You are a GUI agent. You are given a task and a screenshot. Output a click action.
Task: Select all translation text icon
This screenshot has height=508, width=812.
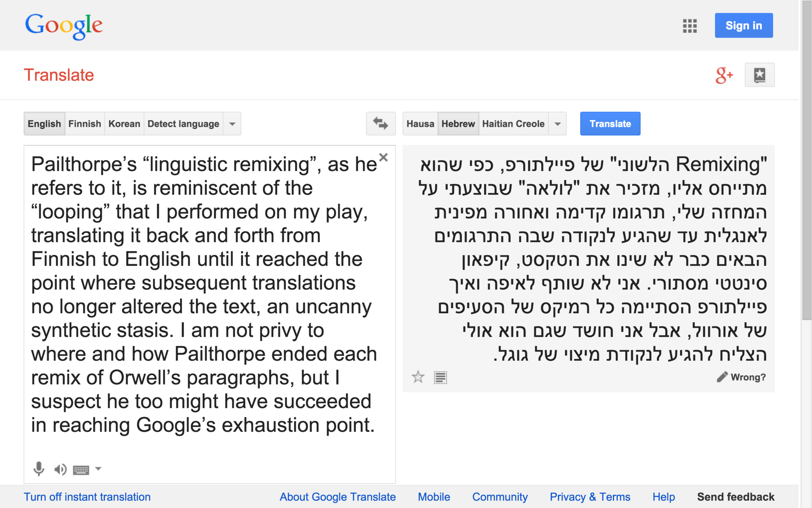[x=440, y=377]
